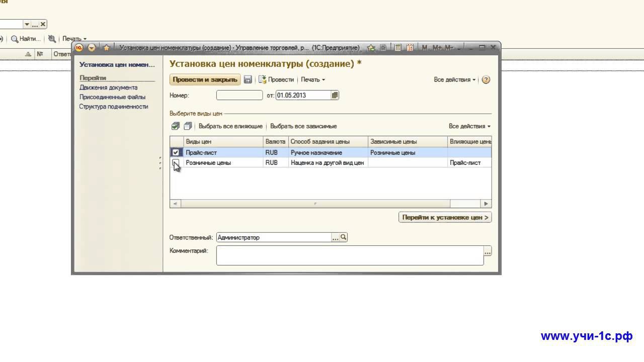Click the floppy disk Save icon
Screen dimensions: 644x362
248,79
